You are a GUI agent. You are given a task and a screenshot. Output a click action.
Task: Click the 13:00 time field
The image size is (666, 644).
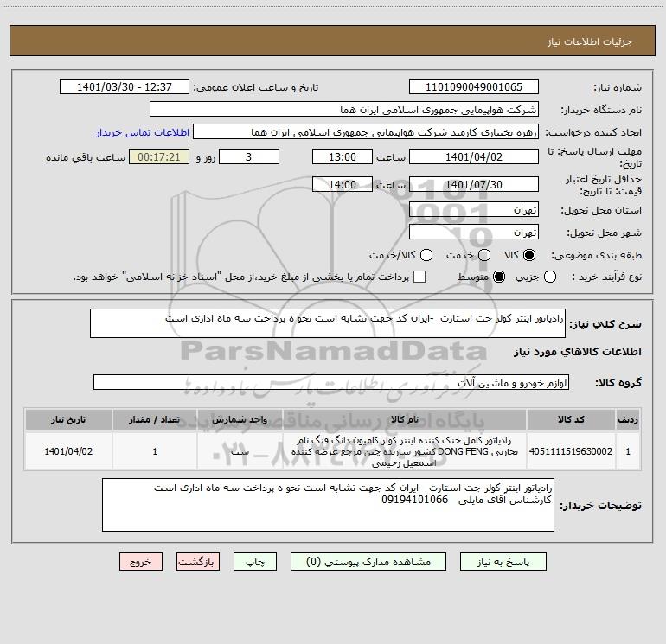coord(343,156)
